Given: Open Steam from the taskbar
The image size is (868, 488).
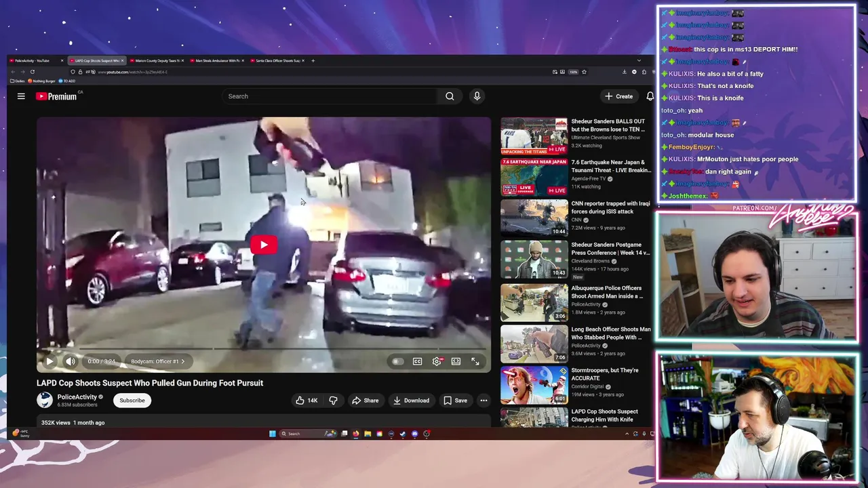Looking at the screenshot, I should [403, 434].
